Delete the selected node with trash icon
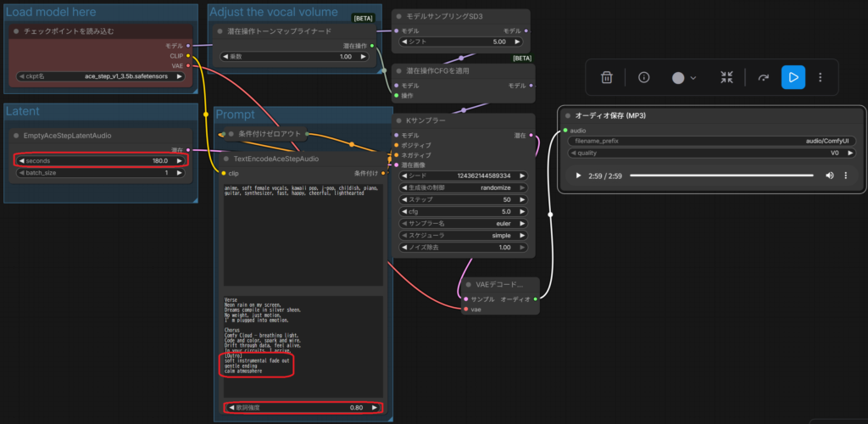Image resolution: width=868 pixels, height=424 pixels. (607, 77)
